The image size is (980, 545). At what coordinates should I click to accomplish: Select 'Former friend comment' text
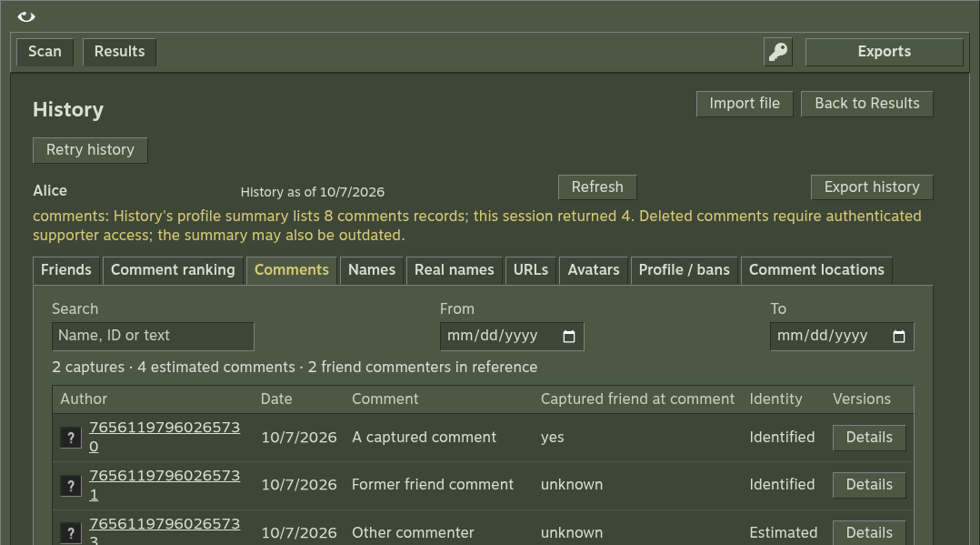(x=433, y=485)
